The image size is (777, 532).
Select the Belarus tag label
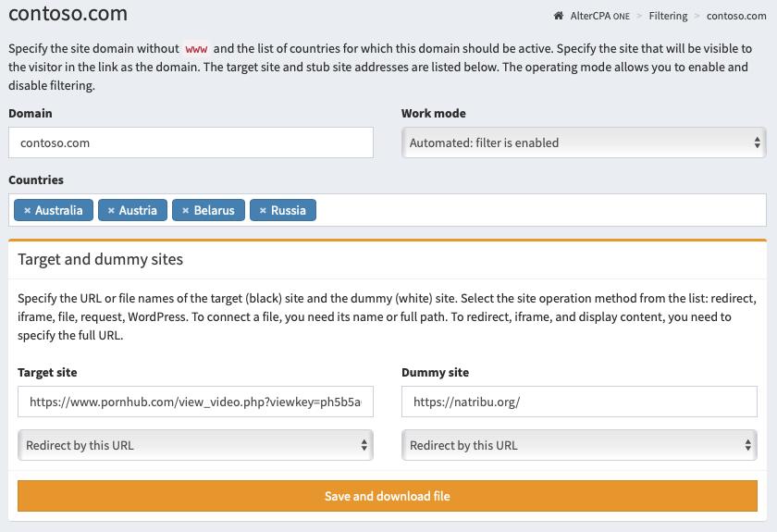pos(215,211)
